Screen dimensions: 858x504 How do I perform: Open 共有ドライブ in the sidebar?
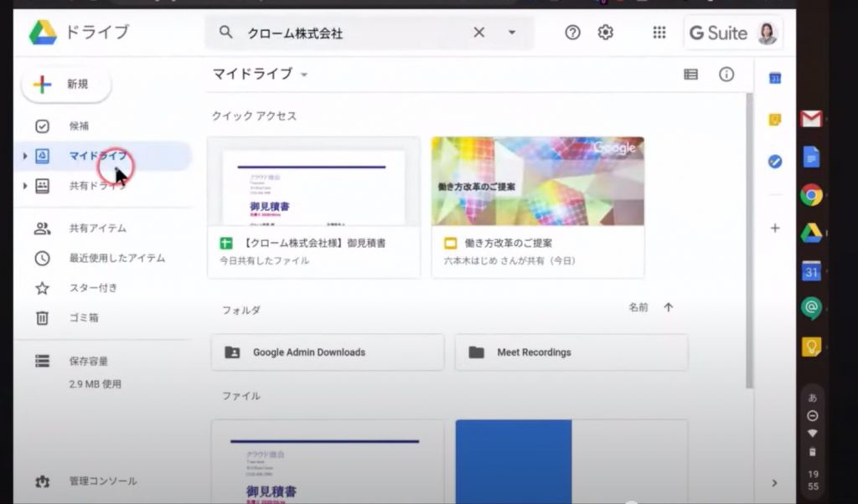tap(97, 186)
